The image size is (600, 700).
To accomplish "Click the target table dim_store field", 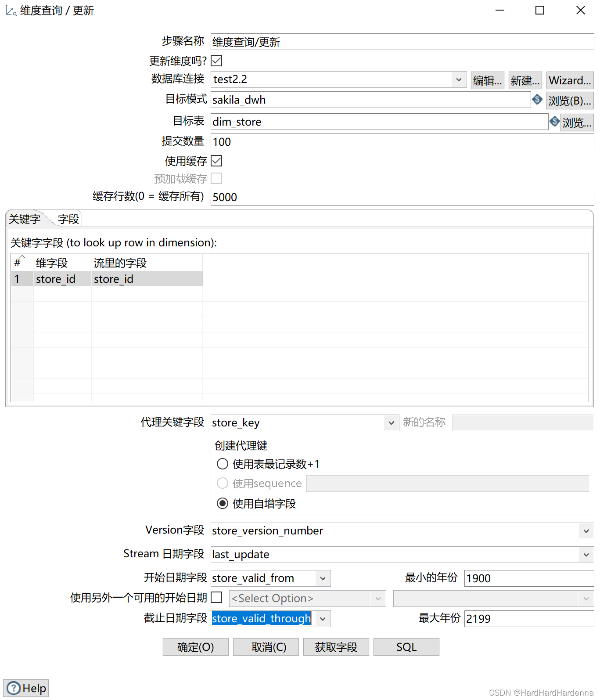I will click(379, 122).
